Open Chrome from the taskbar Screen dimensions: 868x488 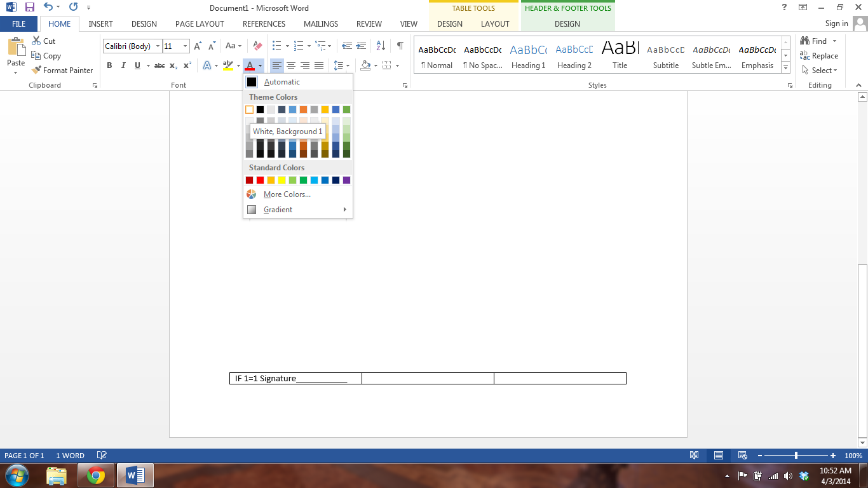[x=96, y=475]
